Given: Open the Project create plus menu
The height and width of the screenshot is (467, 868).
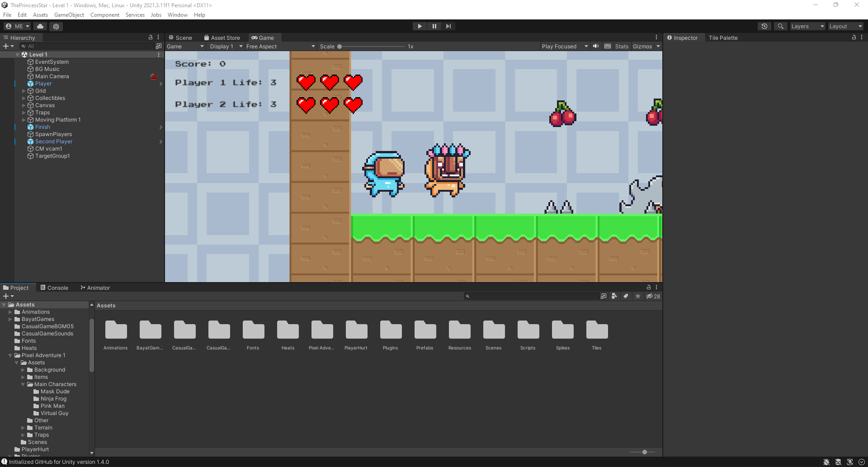Looking at the screenshot, I should [x=8, y=296].
